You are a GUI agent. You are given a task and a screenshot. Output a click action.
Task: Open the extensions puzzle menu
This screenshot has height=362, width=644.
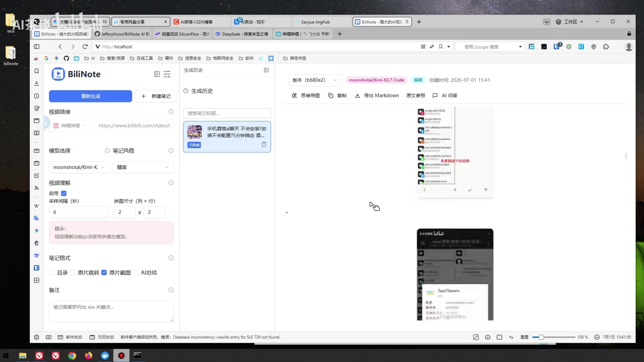(606, 47)
